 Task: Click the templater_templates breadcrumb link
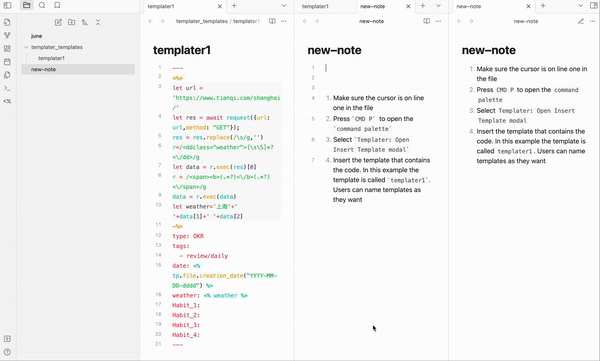[202, 21]
